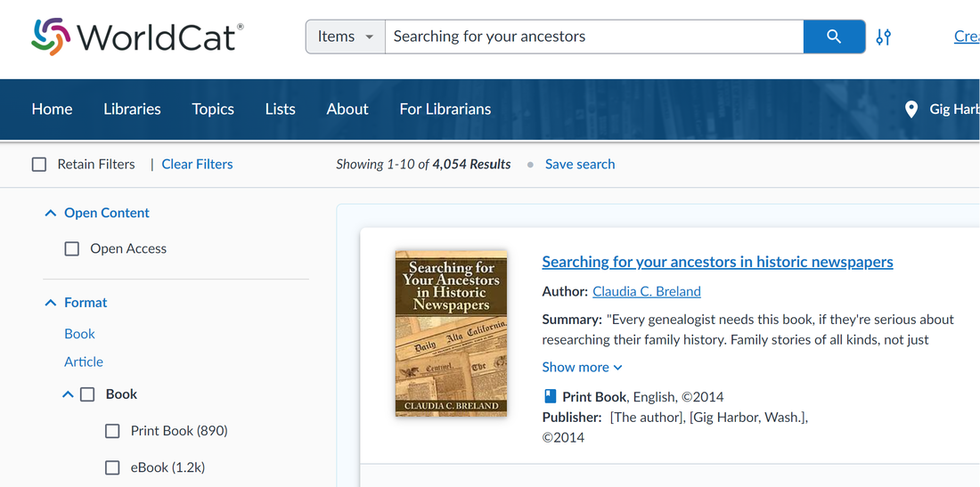Collapse the Format filter section
Image resolution: width=980 pixels, height=487 pixels.
click(x=51, y=303)
